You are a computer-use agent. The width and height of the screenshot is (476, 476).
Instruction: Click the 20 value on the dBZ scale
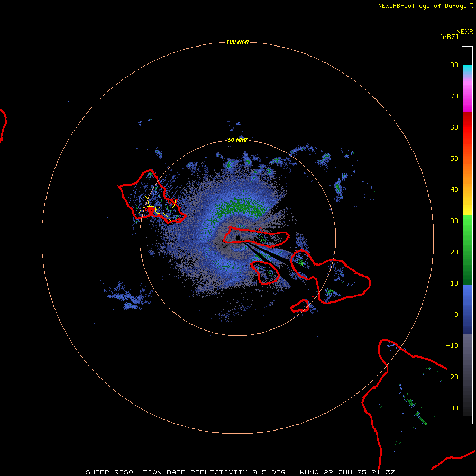454,252
